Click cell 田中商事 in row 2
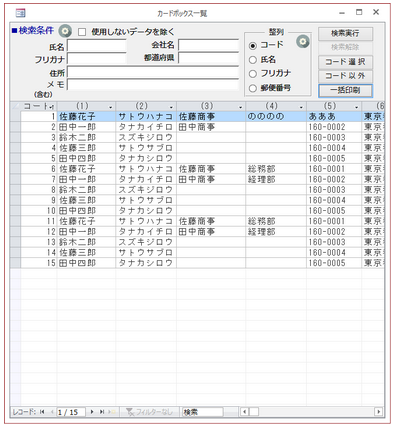396x428 pixels. point(211,127)
